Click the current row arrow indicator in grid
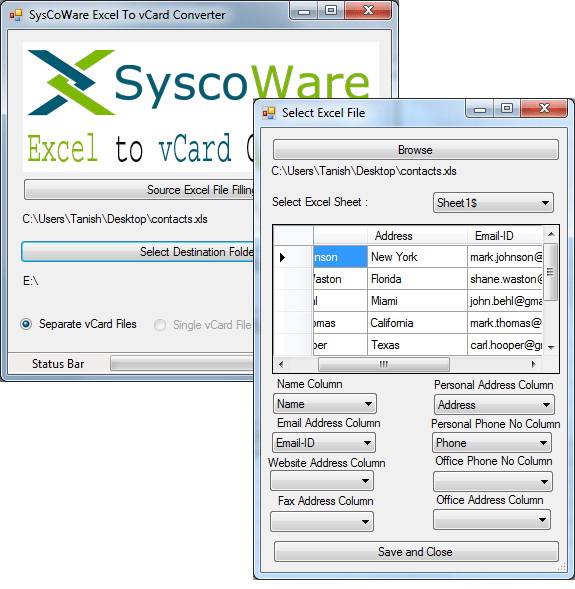The image size is (575, 589). click(282, 257)
